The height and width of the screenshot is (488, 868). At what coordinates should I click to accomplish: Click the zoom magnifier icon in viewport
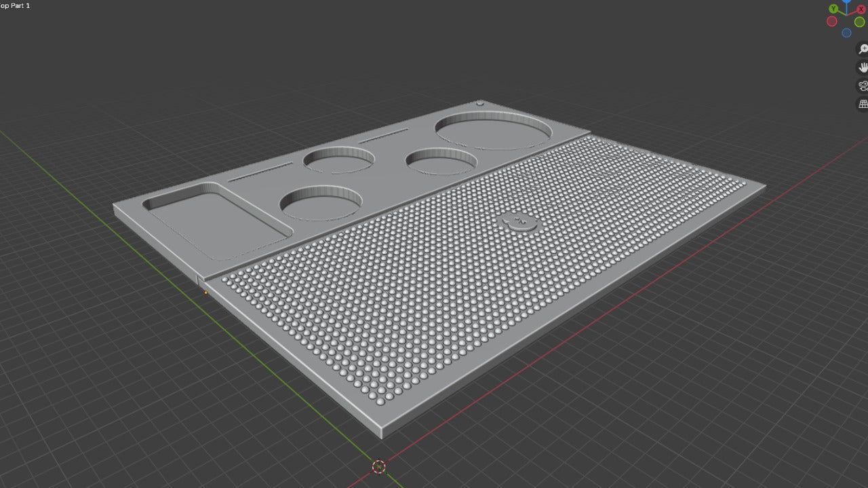(863, 49)
